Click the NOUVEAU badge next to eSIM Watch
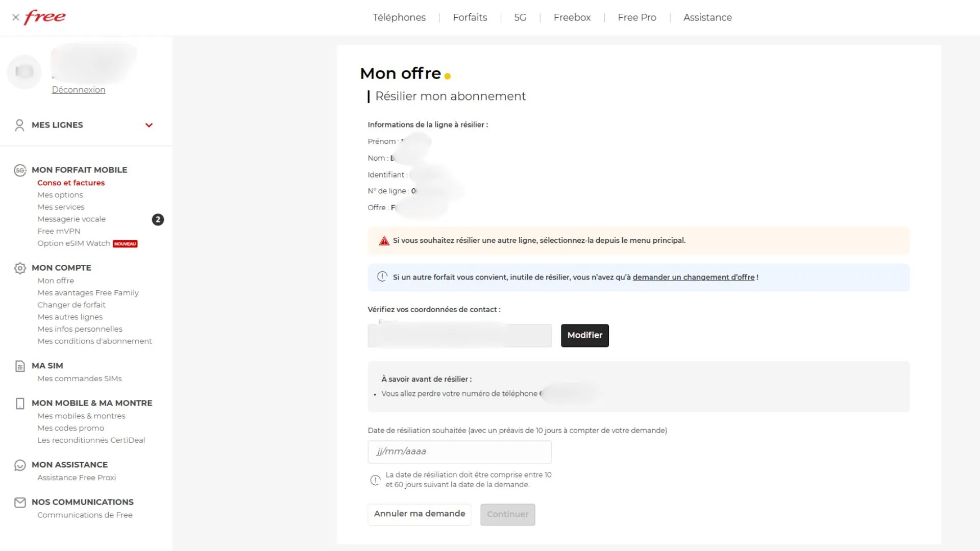The width and height of the screenshot is (980, 551). [125, 244]
